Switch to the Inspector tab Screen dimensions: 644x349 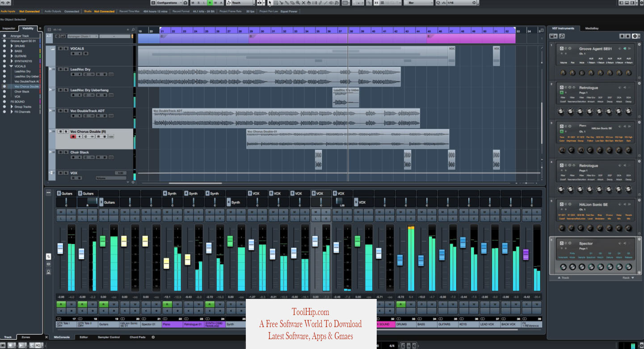click(9, 28)
